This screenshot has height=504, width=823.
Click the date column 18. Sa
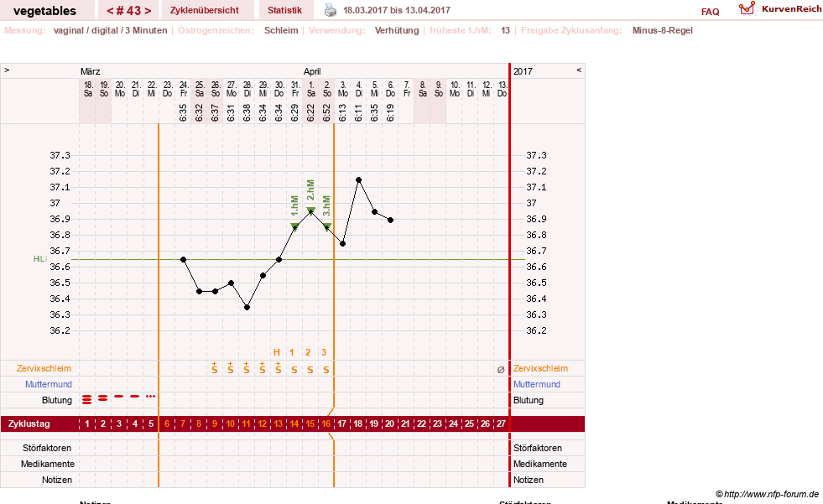coord(88,89)
